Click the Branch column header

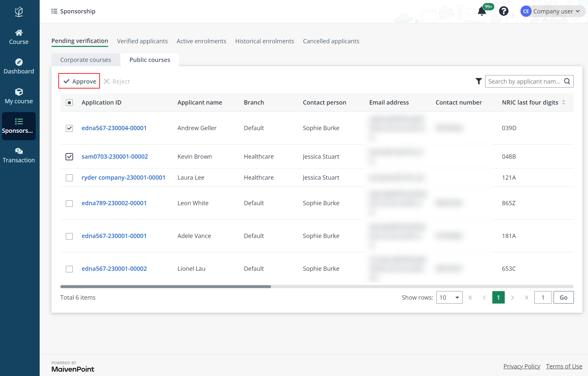[254, 102]
